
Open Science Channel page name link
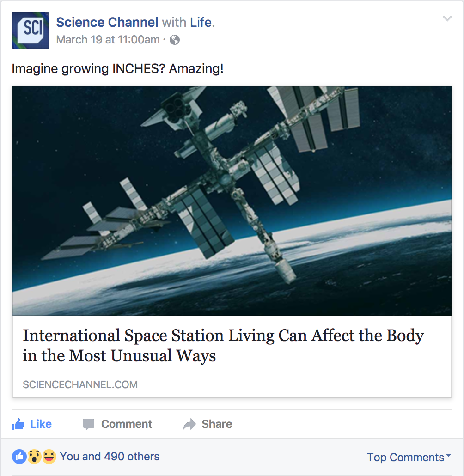107,22
